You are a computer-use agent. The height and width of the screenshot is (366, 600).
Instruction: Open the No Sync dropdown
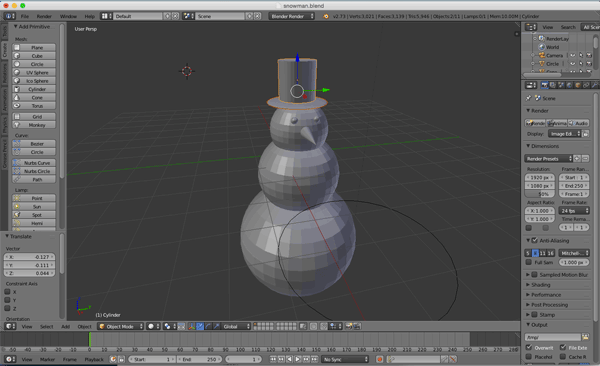(x=345, y=359)
